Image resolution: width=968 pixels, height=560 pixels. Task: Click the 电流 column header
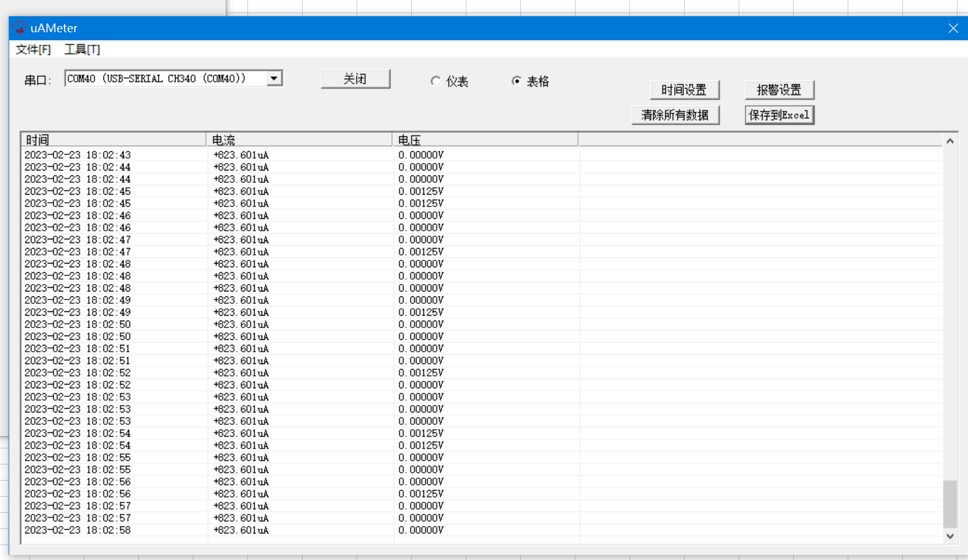pyautogui.click(x=299, y=140)
